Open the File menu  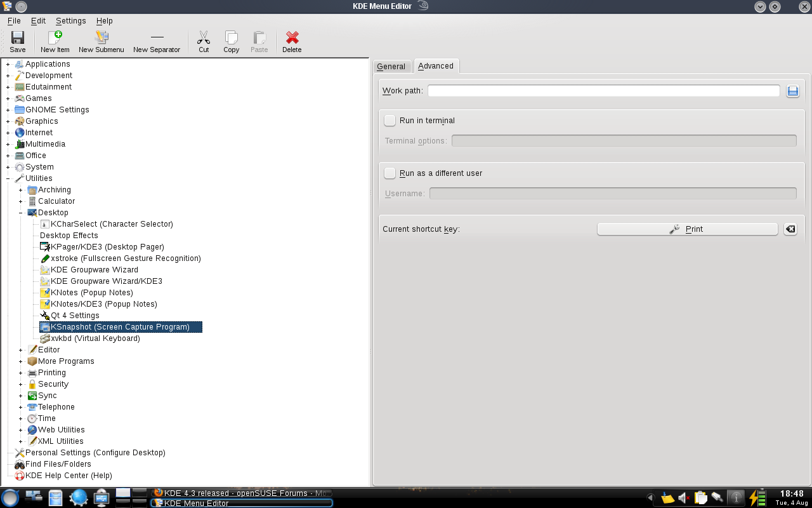click(x=14, y=21)
